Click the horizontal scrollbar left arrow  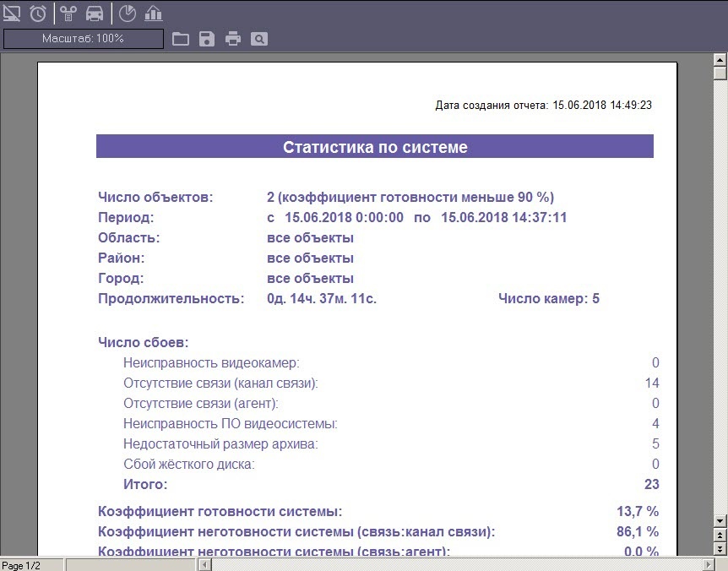[x=204, y=563]
